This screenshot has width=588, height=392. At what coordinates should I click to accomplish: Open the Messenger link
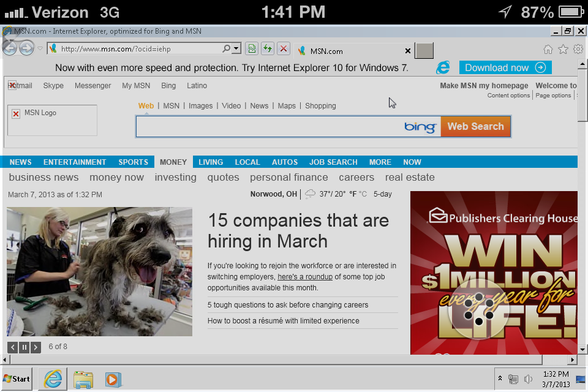point(92,86)
